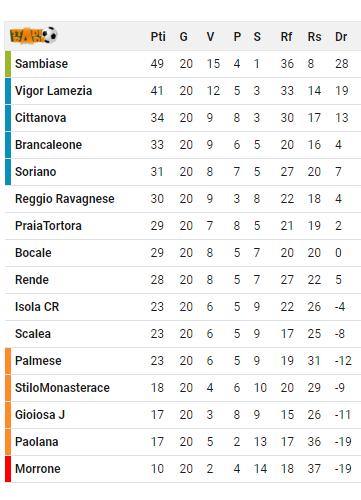Select the Rende team name
Image resolution: width=361 pixels, height=500 pixels.
(32, 280)
